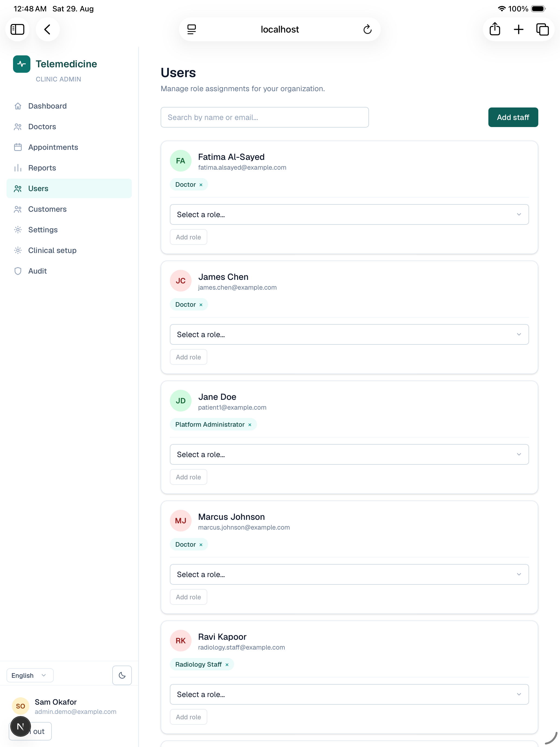Expand role dropdown for Jane Doe
560x747 pixels.
coord(349,455)
